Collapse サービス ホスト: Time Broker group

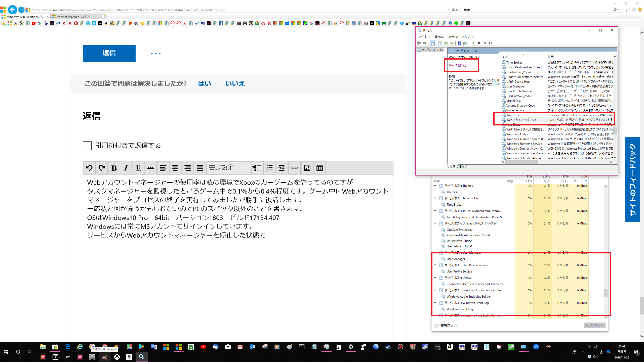(435, 198)
